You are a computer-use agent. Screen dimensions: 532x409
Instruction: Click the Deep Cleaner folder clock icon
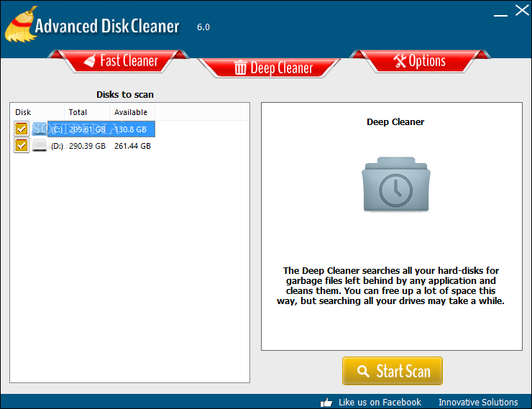[x=396, y=184]
